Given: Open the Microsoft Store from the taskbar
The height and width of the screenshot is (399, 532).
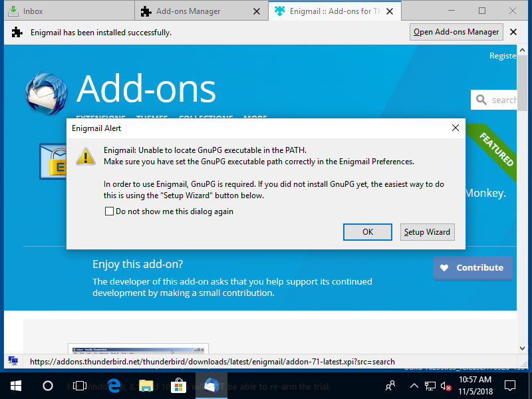Looking at the screenshot, I should click(178, 385).
